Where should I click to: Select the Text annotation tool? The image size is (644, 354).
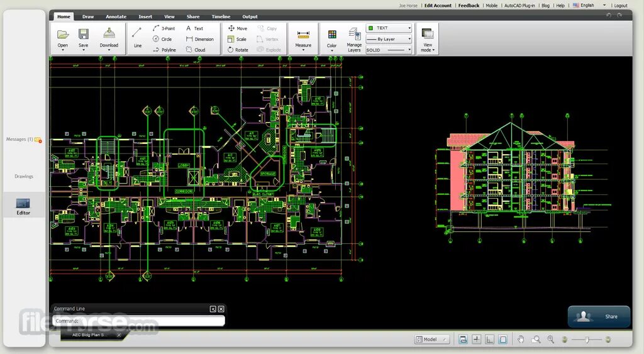pyautogui.click(x=195, y=28)
